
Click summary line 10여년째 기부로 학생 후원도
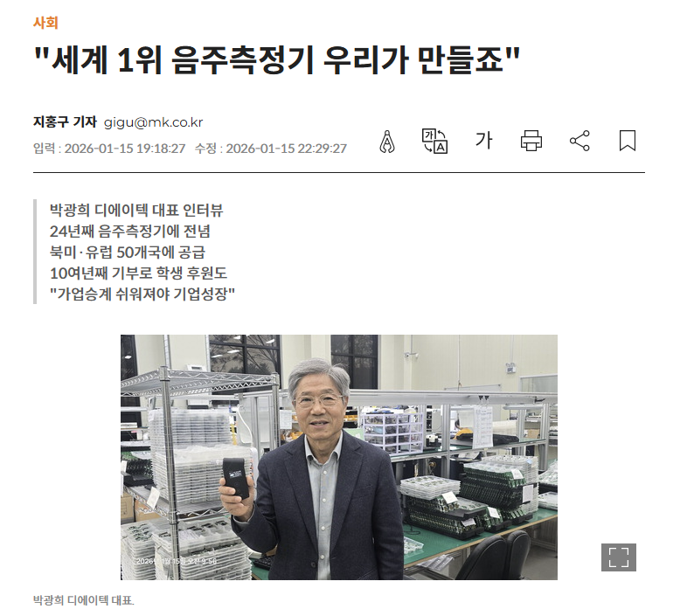(x=138, y=273)
